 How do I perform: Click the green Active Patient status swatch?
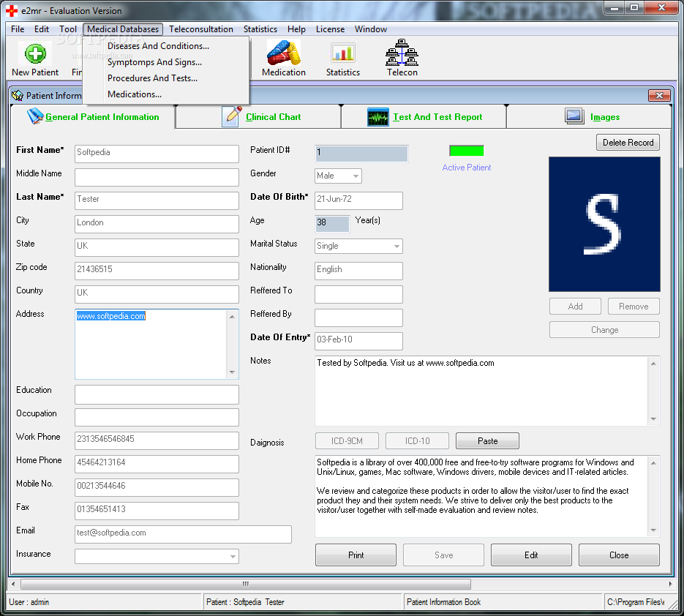coord(466,151)
